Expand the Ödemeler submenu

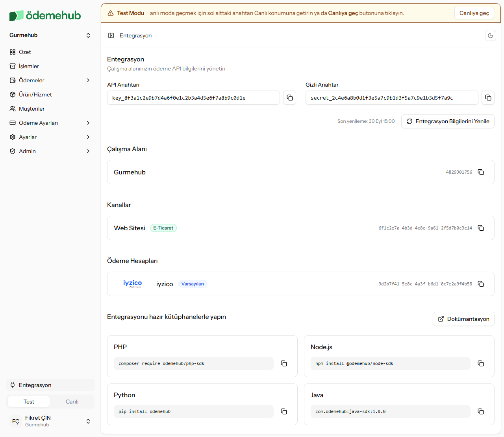pos(50,80)
